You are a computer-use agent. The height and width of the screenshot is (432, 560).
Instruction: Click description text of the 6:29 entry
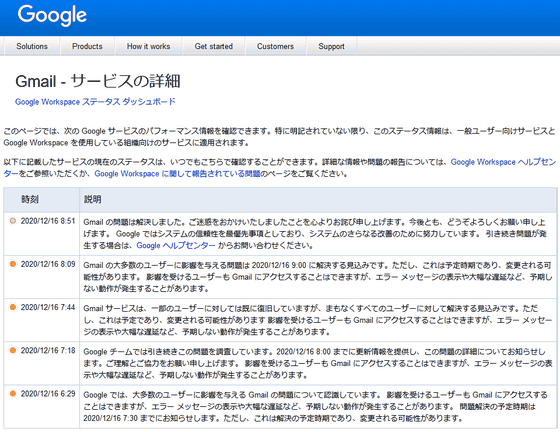pyautogui.click(x=315, y=406)
